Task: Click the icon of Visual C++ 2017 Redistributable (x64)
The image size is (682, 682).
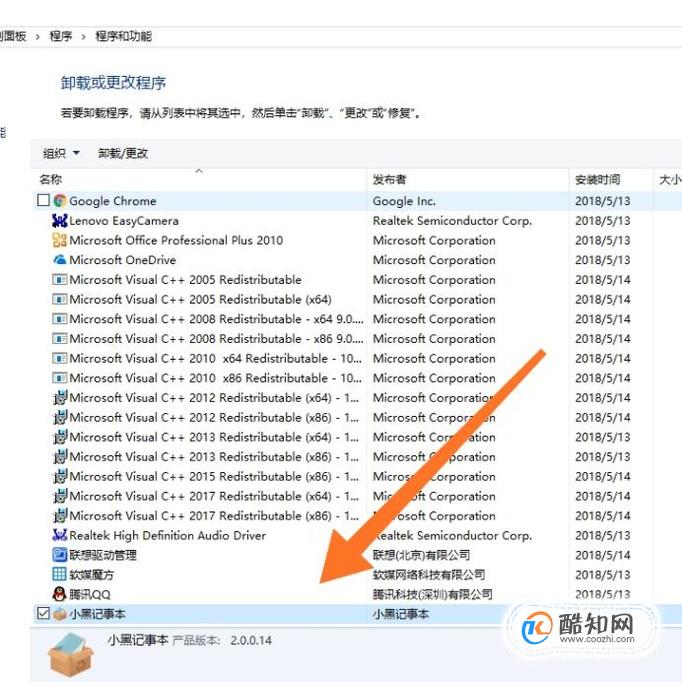Action: (x=60, y=496)
